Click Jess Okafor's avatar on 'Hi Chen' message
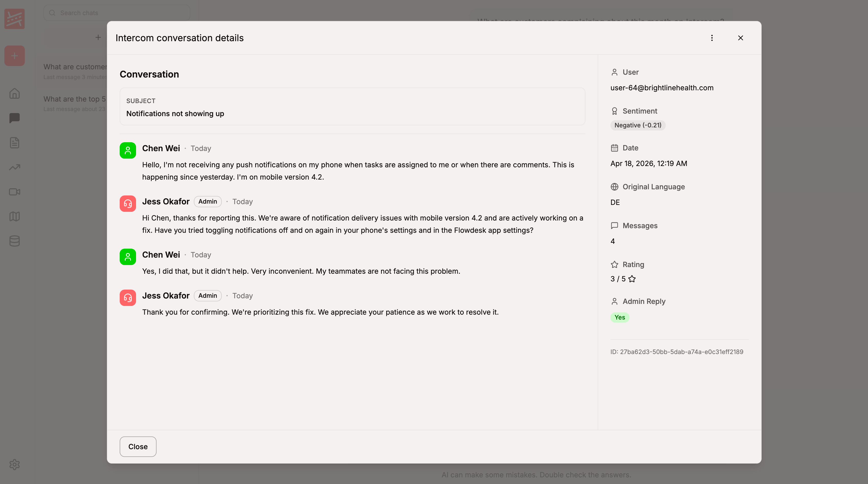The image size is (868, 484). (128, 204)
